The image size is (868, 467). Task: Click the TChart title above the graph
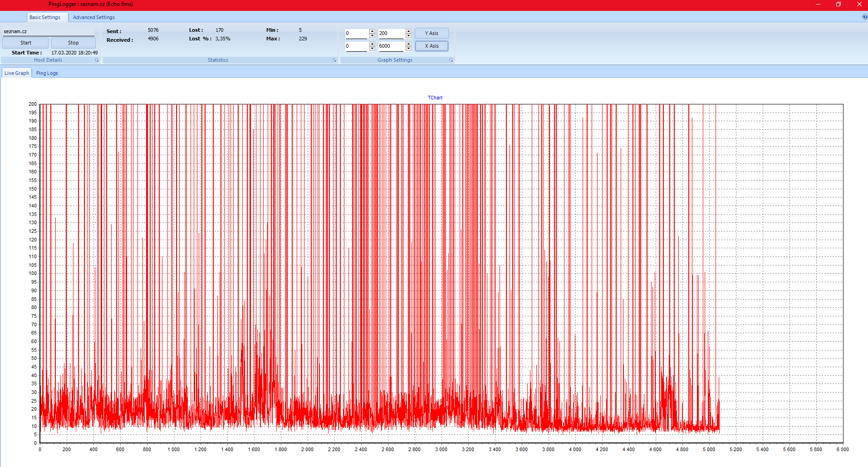(435, 98)
